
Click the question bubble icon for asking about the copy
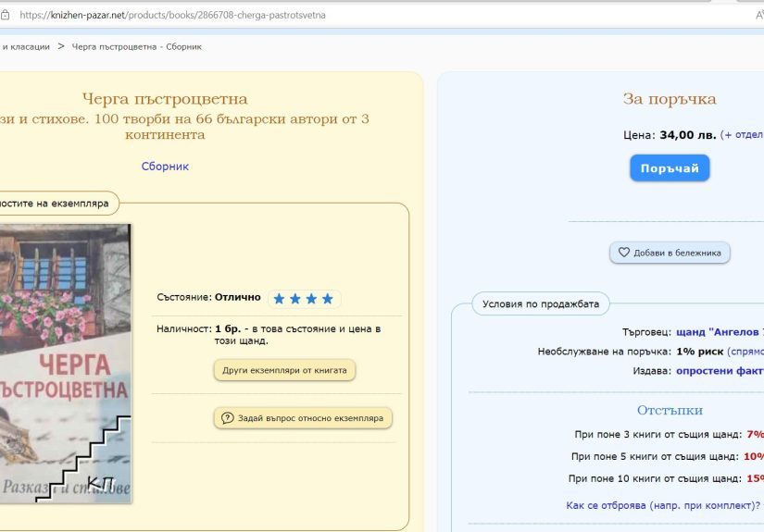[x=227, y=418]
